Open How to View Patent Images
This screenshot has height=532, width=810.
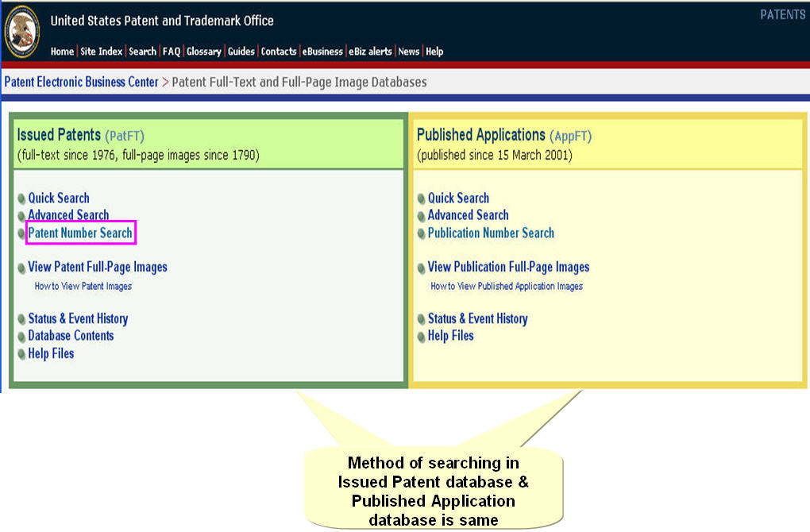83,286
